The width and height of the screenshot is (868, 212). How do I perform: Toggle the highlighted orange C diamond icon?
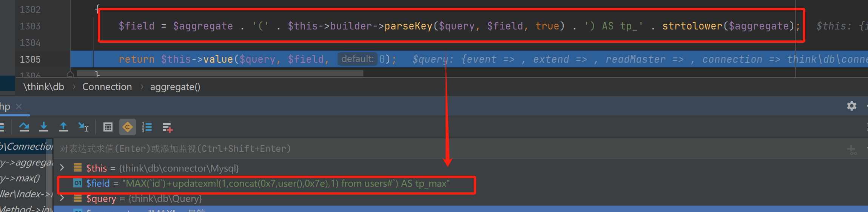(x=128, y=127)
